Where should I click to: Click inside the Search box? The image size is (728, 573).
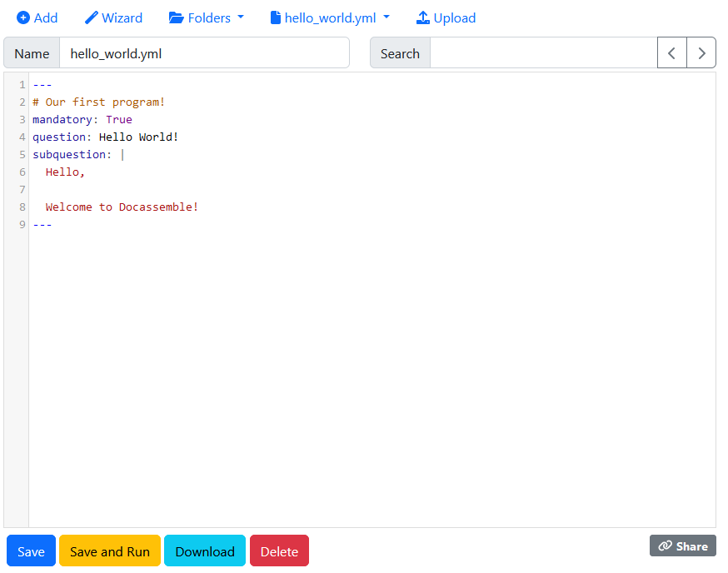pyautogui.click(x=541, y=52)
